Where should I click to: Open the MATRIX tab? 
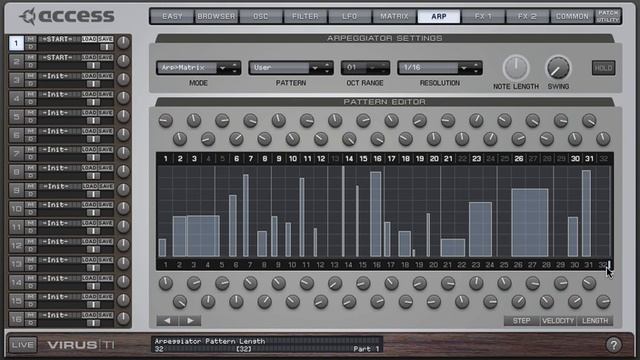coord(394,17)
